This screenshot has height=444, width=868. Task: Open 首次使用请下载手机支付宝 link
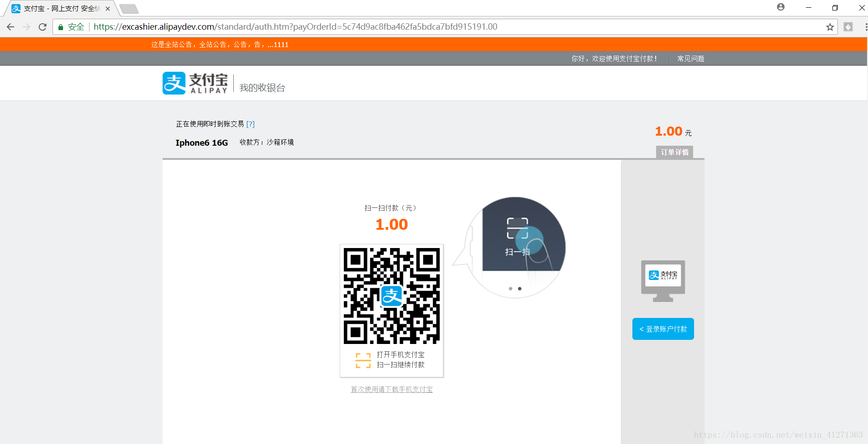(391, 389)
